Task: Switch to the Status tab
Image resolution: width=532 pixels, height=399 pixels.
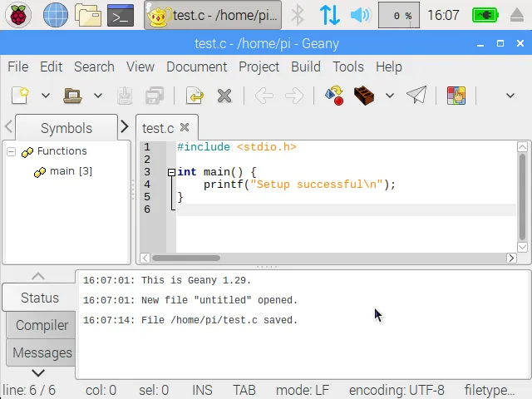Action: [39, 298]
